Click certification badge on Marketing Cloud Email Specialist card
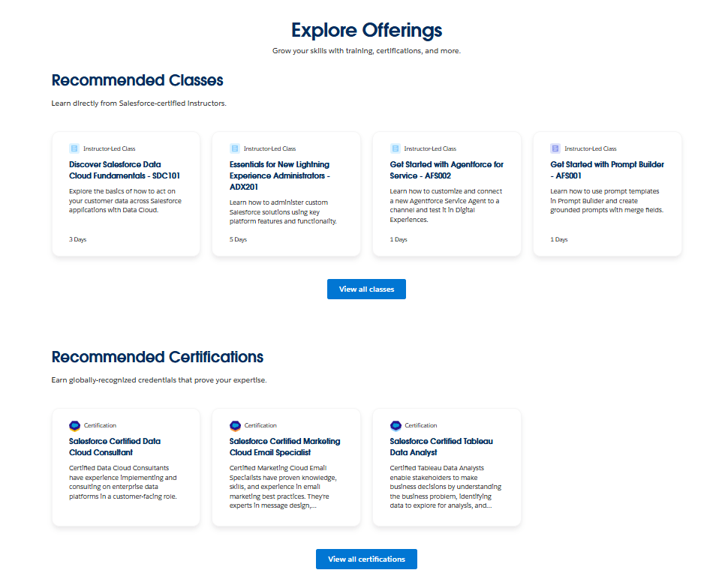Viewport: 728px width, 582px height. click(x=236, y=425)
